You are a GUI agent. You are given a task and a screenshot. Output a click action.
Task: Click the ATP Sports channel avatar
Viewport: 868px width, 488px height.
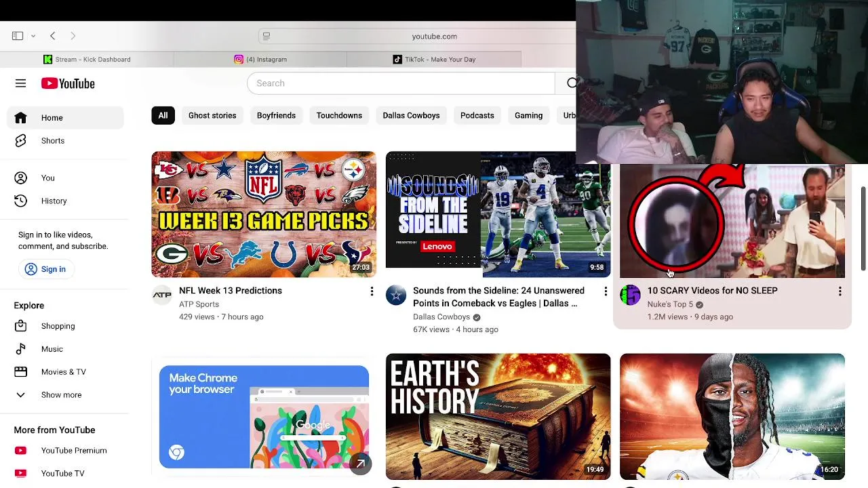point(161,295)
